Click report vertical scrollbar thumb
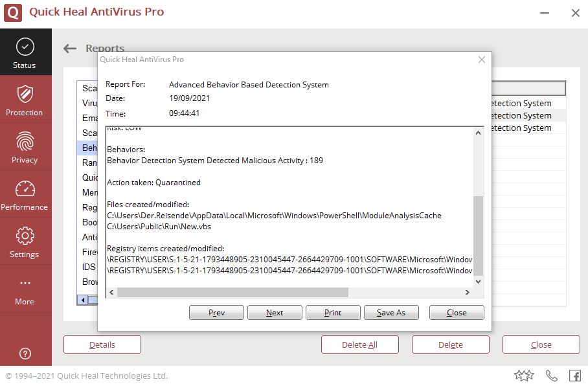The height and width of the screenshot is (384, 588). tap(478, 236)
